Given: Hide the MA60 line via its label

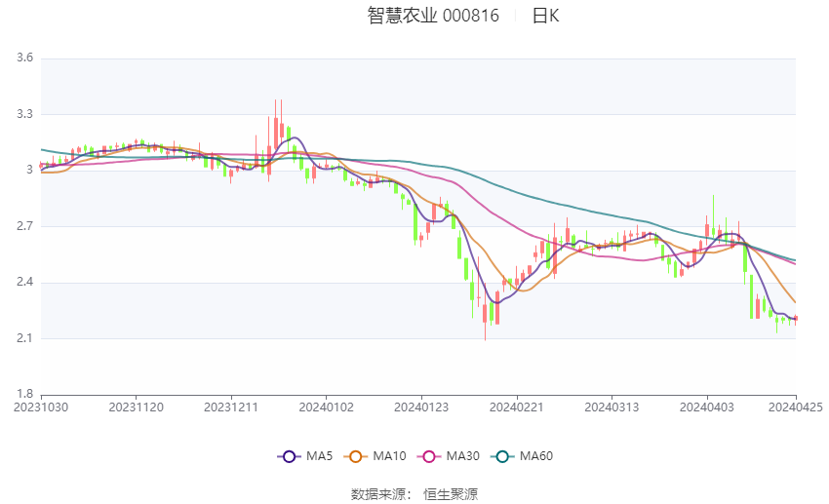Looking at the screenshot, I should tap(536, 456).
